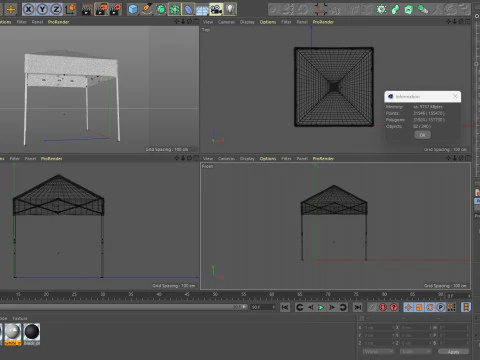Click the green gear MoGraph icon
The height and width of the screenshot is (360, 480).
point(381,9)
